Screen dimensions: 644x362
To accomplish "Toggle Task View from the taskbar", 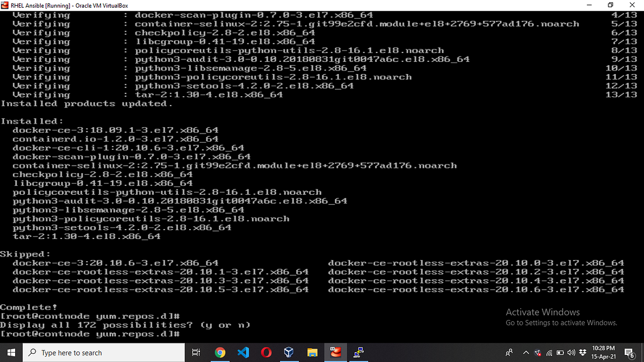I will pyautogui.click(x=195, y=352).
